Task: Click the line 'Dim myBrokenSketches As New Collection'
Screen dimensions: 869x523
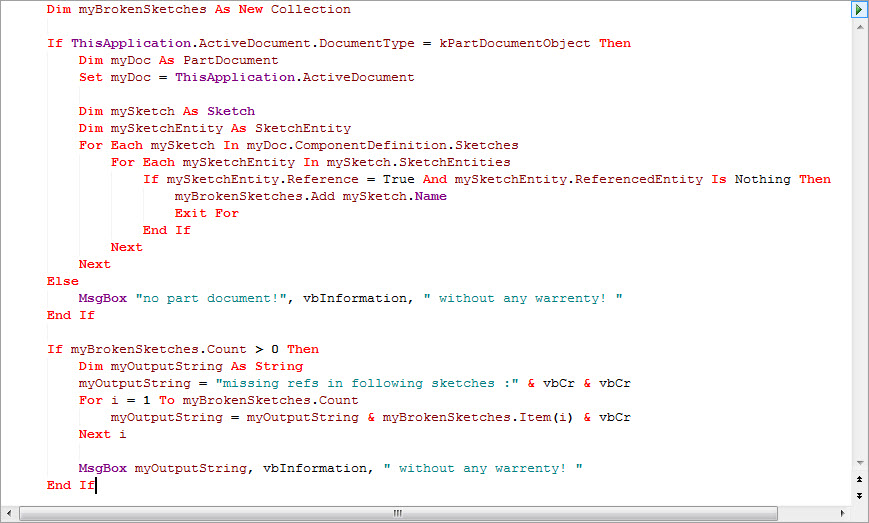Action: pyautogui.click(x=198, y=9)
